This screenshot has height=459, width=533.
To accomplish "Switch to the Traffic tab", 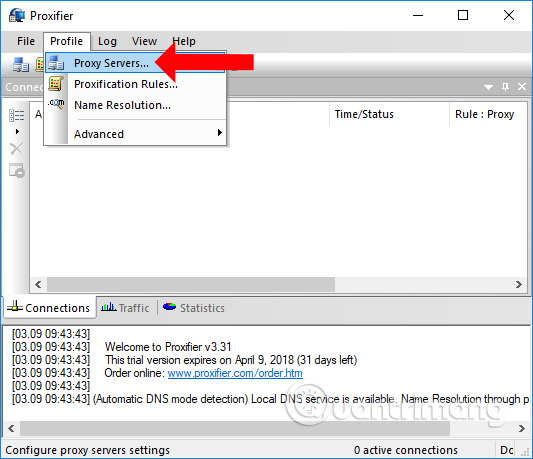I will coord(125,308).
